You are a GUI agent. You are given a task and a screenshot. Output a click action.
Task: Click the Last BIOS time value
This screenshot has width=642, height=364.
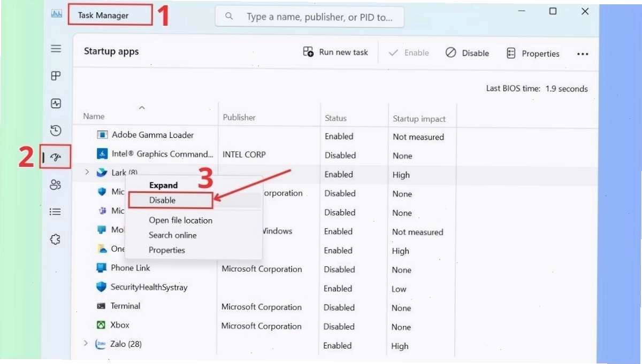567,89
